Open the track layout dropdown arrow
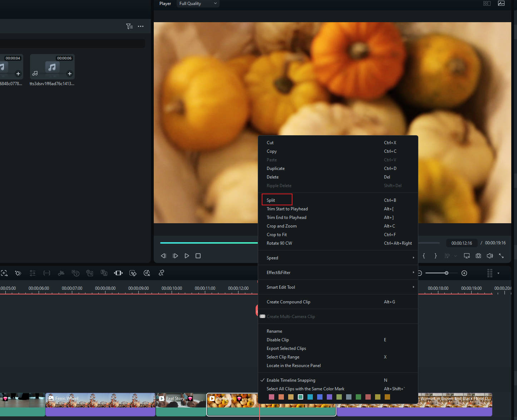 [x=498, y=273]
